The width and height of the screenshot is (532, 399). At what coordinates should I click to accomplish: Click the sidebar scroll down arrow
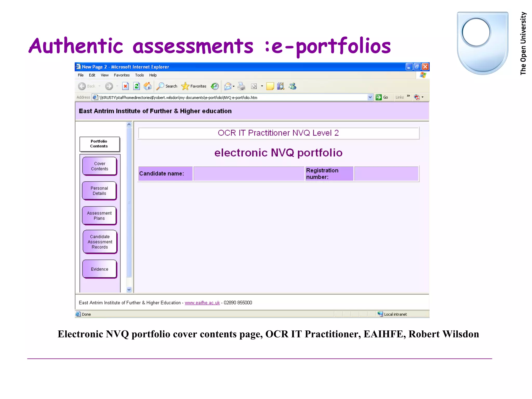129,290
